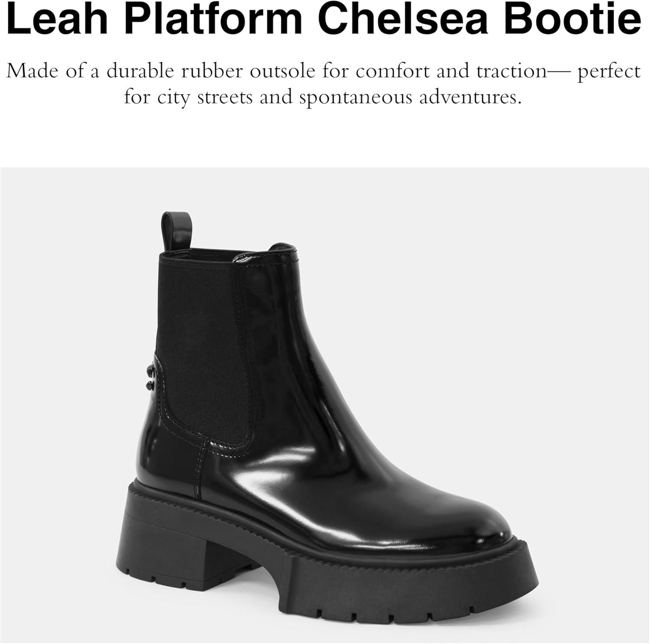This screenshot has height=644, width=650.
Task: Click the vertical side seam near the heel
Action: coord(201,464)
